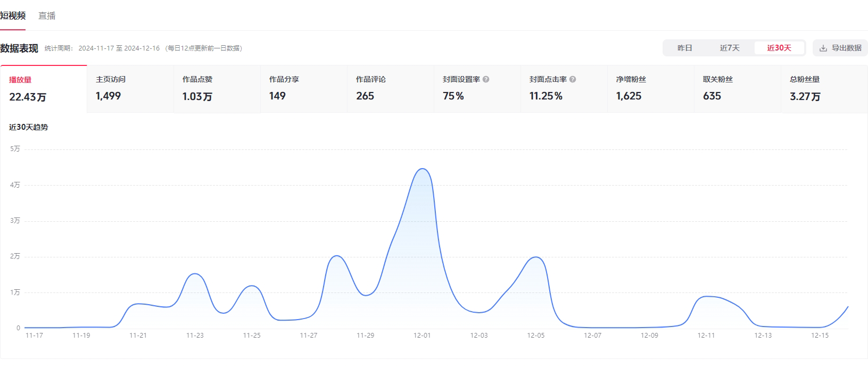Click the chart peak near 12-05

tap(535, 257)
